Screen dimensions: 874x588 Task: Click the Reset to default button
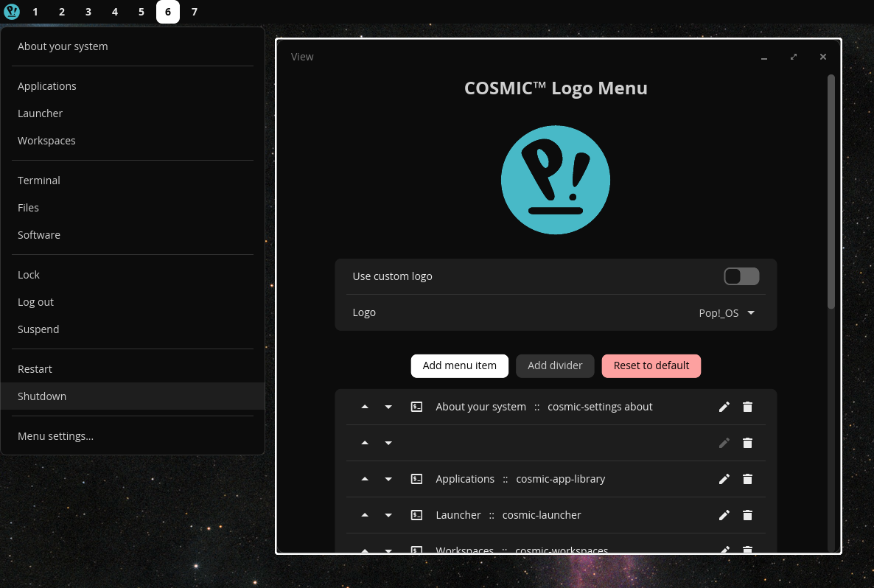pyautogui.click(x=651, y=365)
